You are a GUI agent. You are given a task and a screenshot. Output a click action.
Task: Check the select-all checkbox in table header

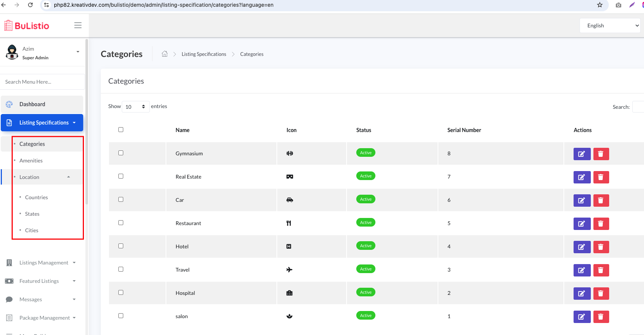pos(121,129)
